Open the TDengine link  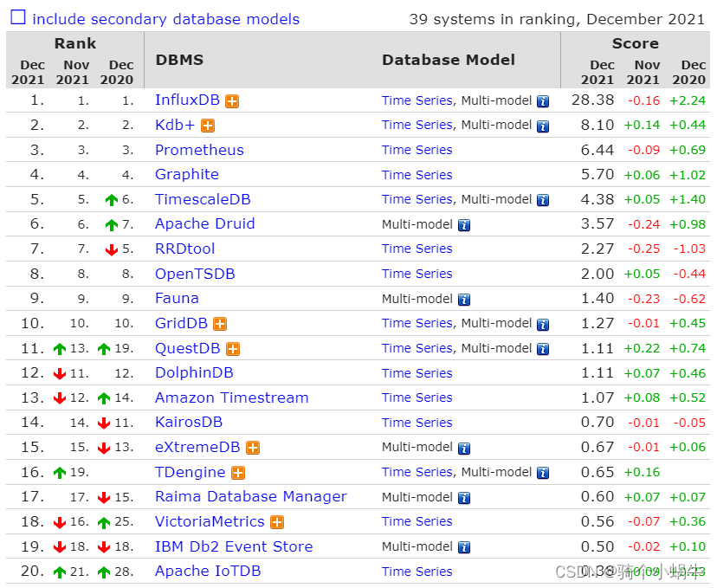click(x=191, y=472)
